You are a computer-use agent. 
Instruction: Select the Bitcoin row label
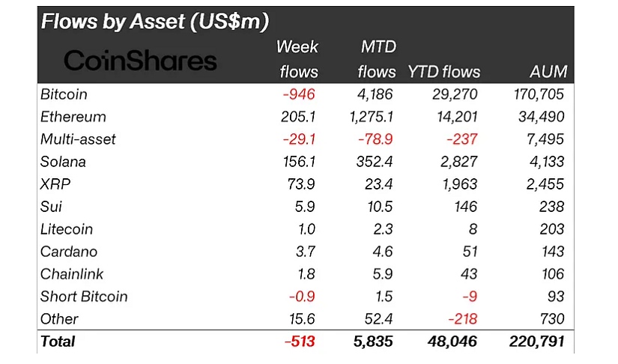pyautogui.click(x=64, y=94)
